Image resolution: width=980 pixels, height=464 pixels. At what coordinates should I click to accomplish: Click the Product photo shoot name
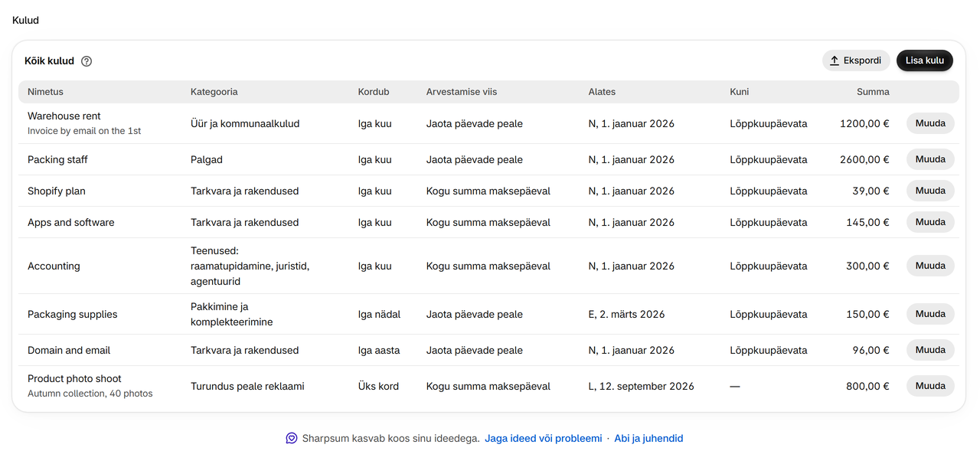[x=74, y=379]
